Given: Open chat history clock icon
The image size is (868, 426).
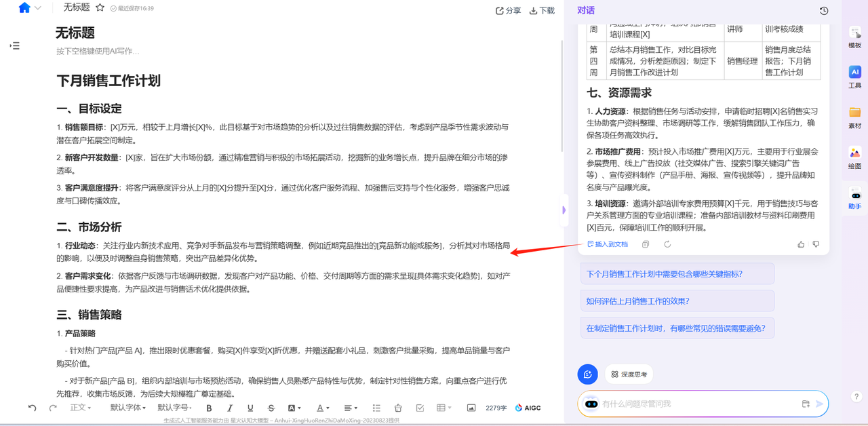Looking at the screenshot, I should (x=824, y=10).
